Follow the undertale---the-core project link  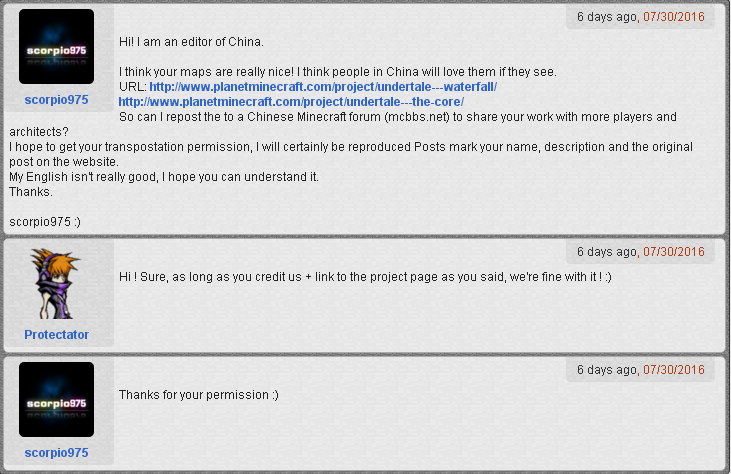(x=291, y=102)
